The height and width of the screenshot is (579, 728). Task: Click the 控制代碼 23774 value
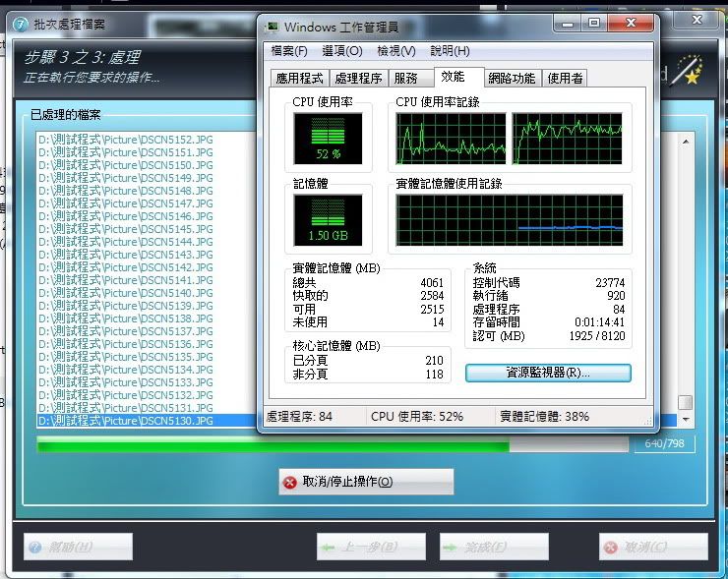click(610, 282)
